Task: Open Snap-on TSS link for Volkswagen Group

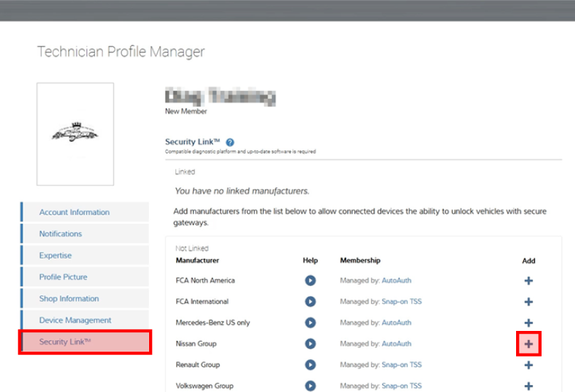Action: click(x=402, y=386)
